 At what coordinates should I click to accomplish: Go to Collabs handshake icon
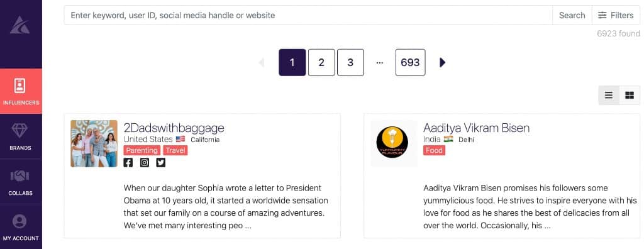pyautogui.click(x=19, y=176)
